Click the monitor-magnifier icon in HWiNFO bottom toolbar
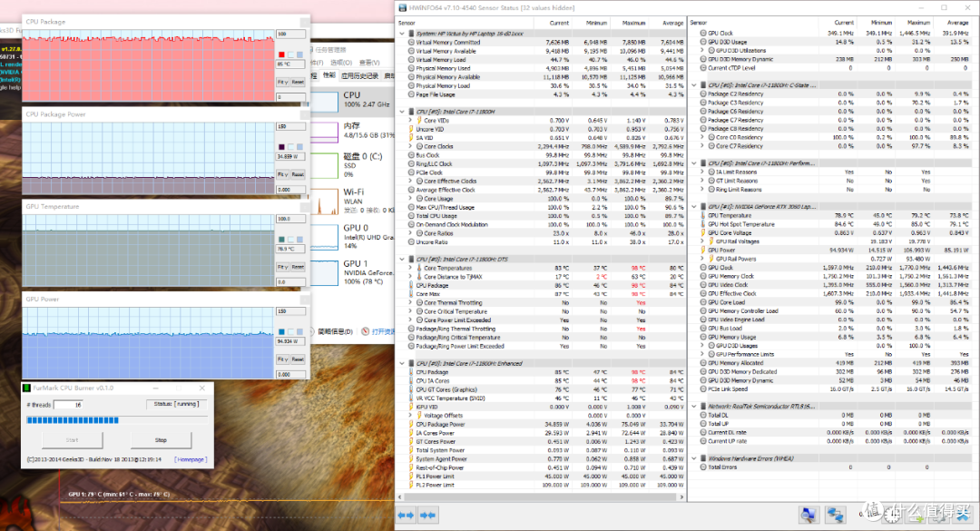The width and height of the screenshot is (980, 531). (808, 515)
